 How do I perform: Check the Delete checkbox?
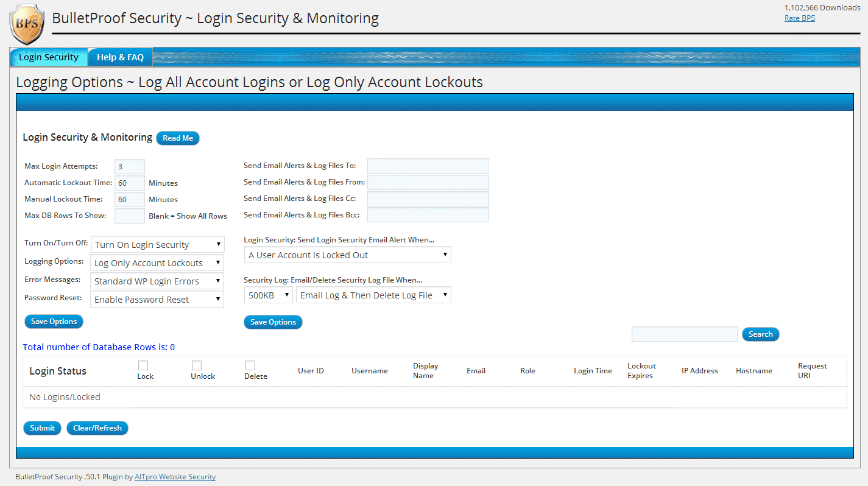pyautogui.click(x=249, y=365)
